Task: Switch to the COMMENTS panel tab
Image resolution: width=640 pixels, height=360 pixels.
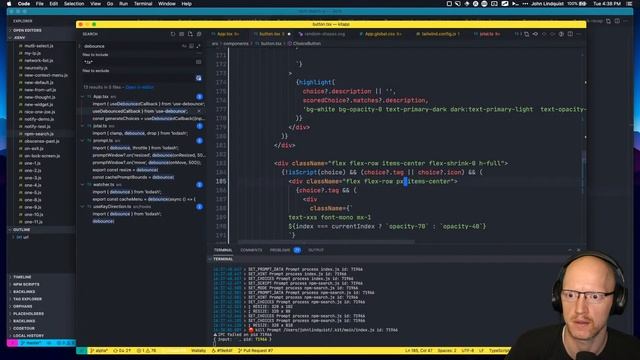Action: click(251, 250)
